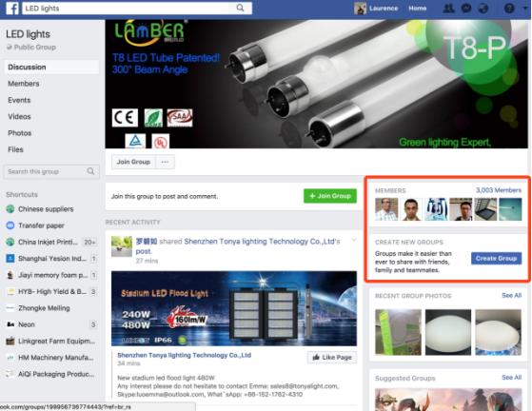
Task: Open the suggested group image at bottom right
Action: click(x=448, y=400)
